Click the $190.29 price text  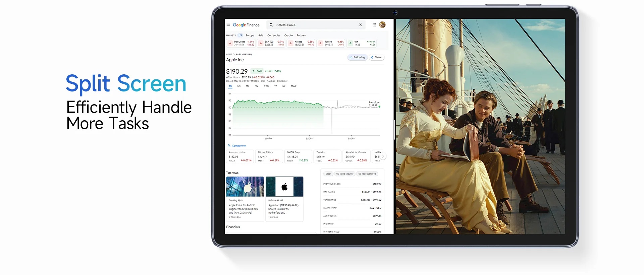pyautogui.click(x=237, y=71)
